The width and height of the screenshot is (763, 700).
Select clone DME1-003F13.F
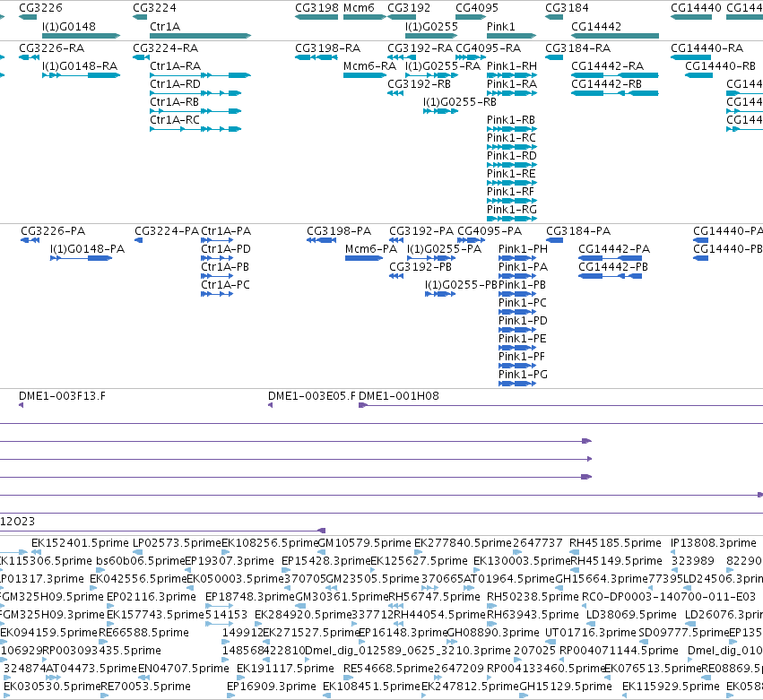coord(21,405)
